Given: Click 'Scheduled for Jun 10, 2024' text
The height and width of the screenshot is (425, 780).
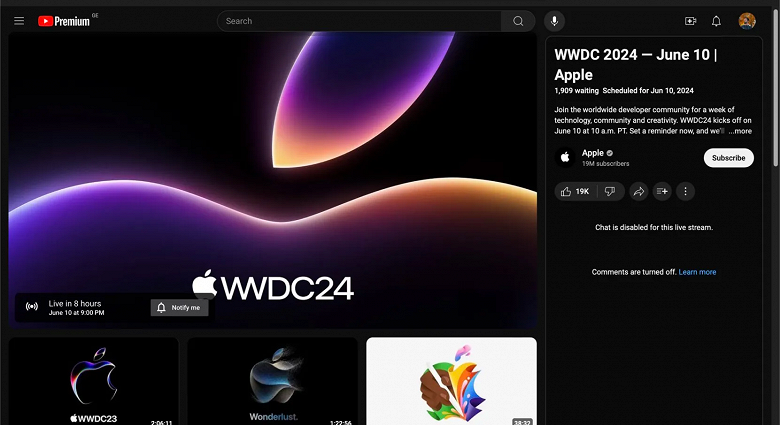Looking at the screenshot, I should pos(648,91).
